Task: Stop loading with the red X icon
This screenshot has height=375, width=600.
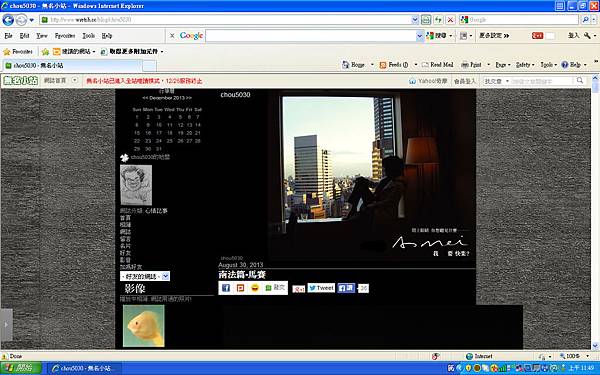Action: tap(451, 20)
